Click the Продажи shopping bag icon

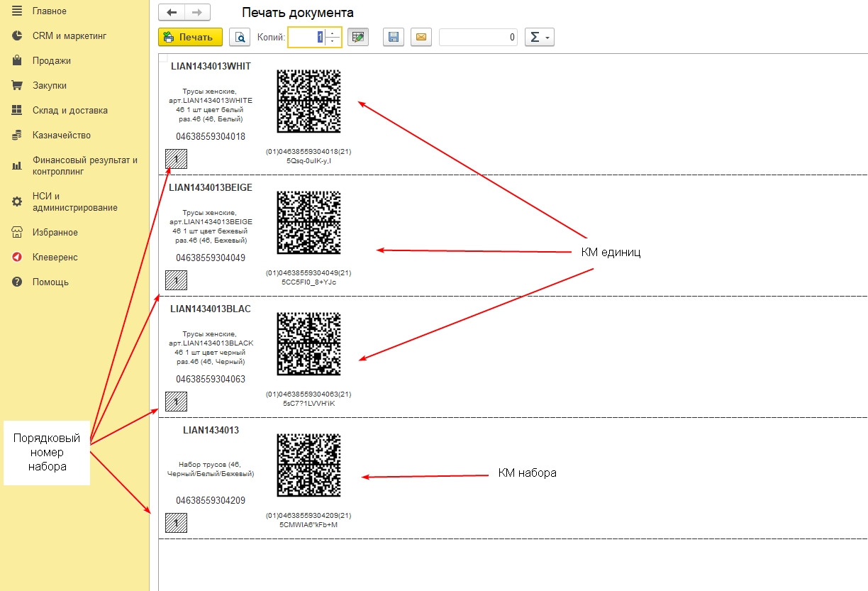[x=17, y=61]
